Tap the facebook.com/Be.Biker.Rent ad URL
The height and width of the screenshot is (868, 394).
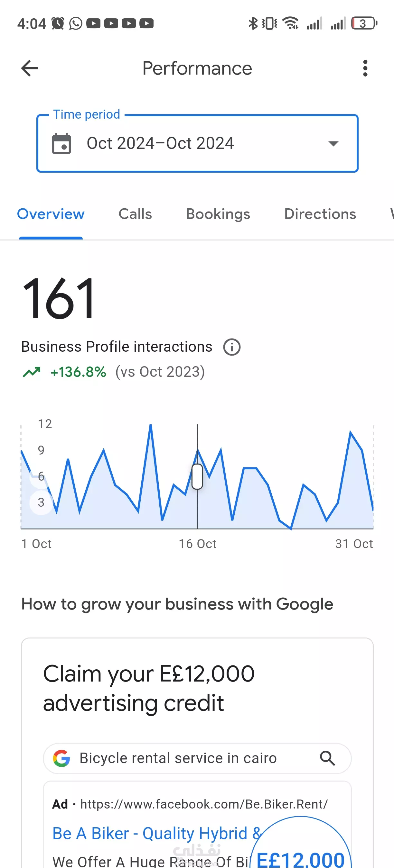coord(204,804)
